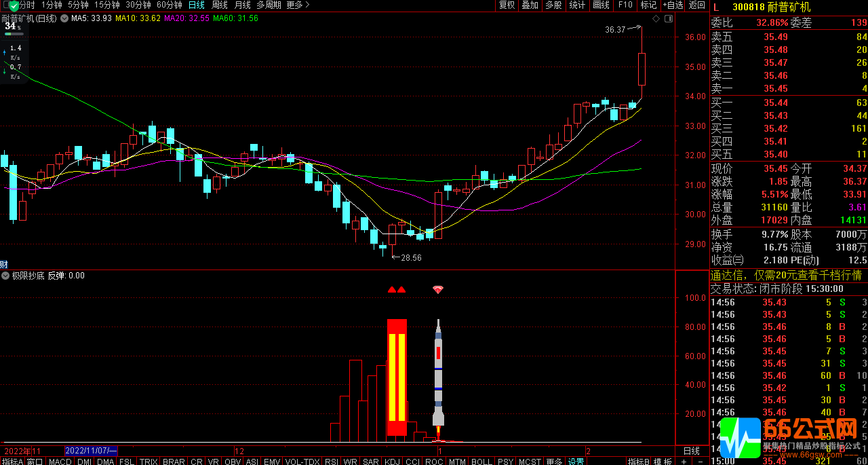Click the 标记 mark button
Image resolution: width=868 pixels, height=465 pixels.
click(x=648, y=5)
